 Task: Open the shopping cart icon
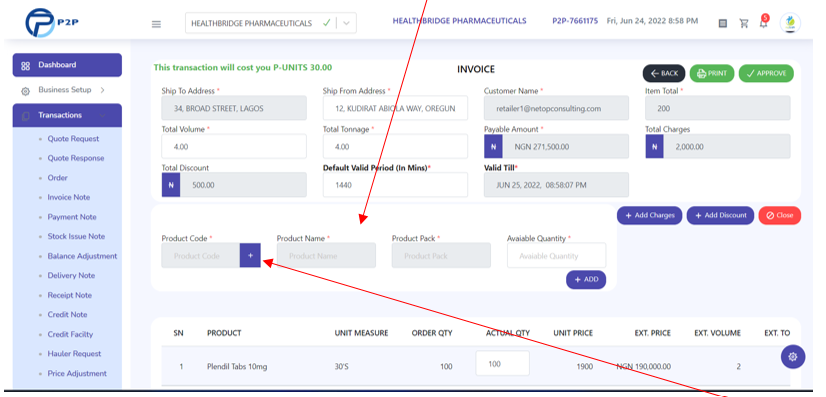pyautogui.click(x=744, y=23)
